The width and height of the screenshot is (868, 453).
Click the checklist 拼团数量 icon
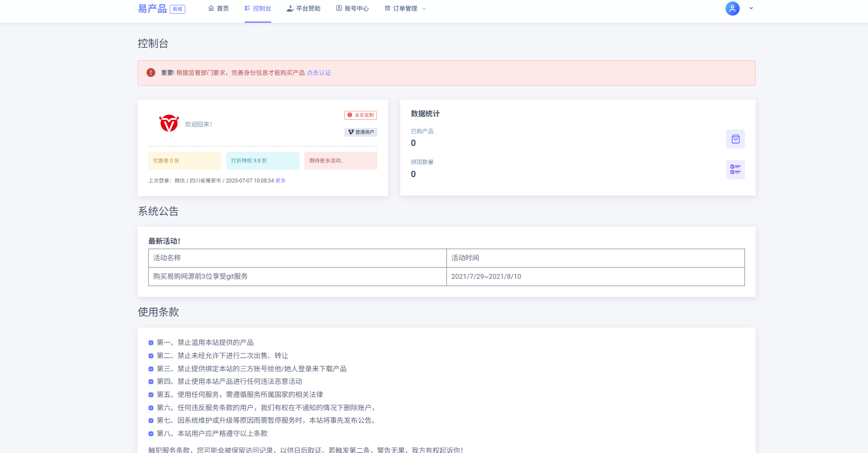pos(735,170)
